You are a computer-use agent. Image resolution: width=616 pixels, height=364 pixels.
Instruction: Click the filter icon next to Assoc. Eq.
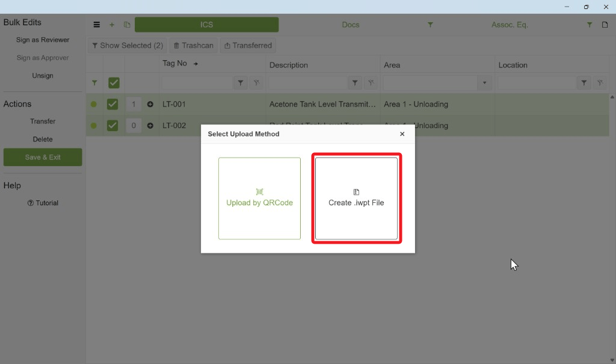coord(590,25)
